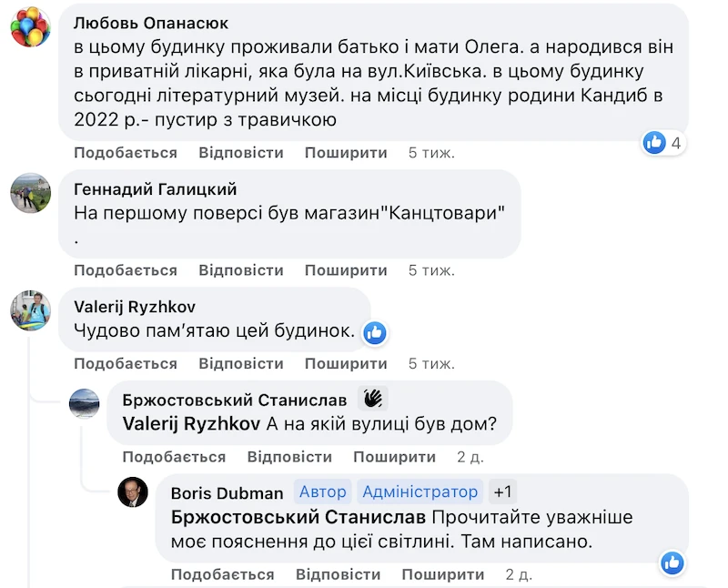Click Boris Dubman's profile photo
The image size is (728, 588).
pyautogui.click(x=133, y=492)
